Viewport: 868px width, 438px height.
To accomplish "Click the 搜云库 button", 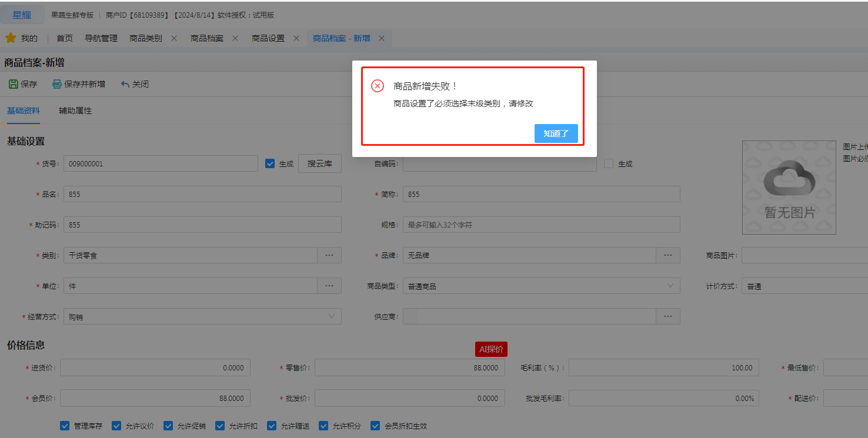I will click(320, 164).
